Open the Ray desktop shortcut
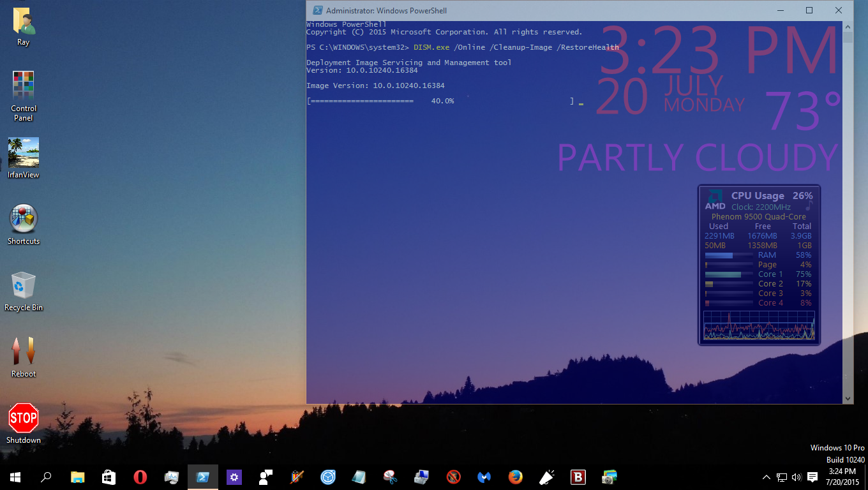The width and height of the screenshot is (868, 490). coord(23,21)
